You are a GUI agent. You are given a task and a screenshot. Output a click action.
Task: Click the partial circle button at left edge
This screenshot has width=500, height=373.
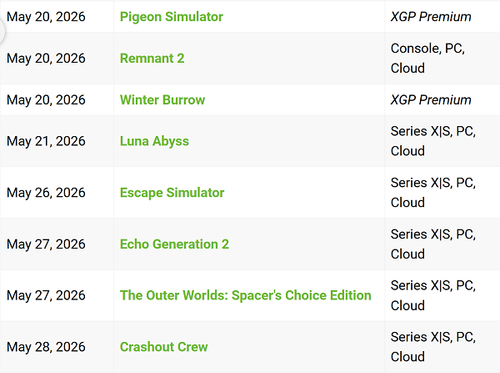(x=2, y=32)
